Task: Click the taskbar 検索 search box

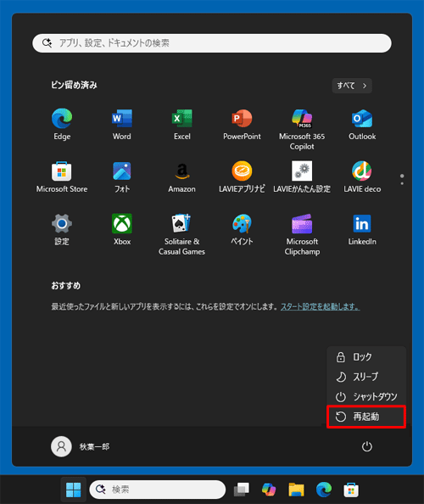Action: pyautogui.click(x=158, y=490)
